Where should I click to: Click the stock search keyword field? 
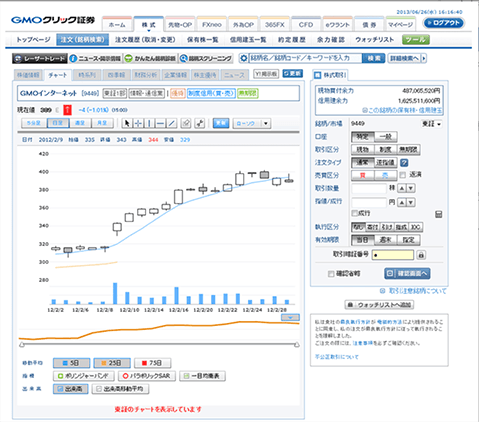pyautogui.click(x=305, y=58)
